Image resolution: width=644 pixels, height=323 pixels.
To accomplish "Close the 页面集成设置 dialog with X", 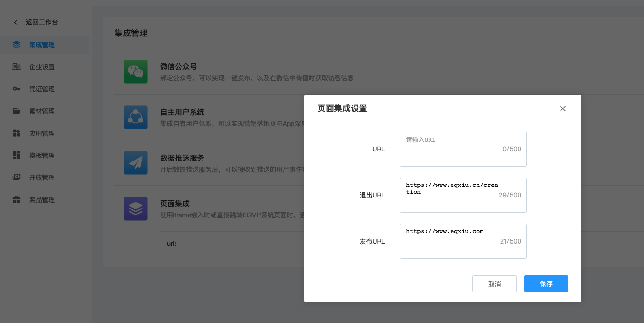I will (562, 108).
